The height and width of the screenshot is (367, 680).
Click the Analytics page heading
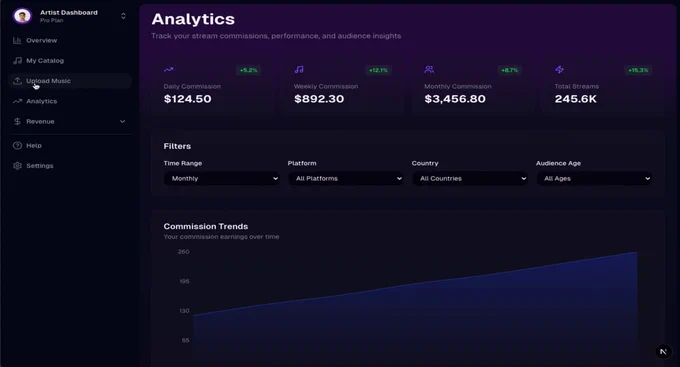click(193, 19)
